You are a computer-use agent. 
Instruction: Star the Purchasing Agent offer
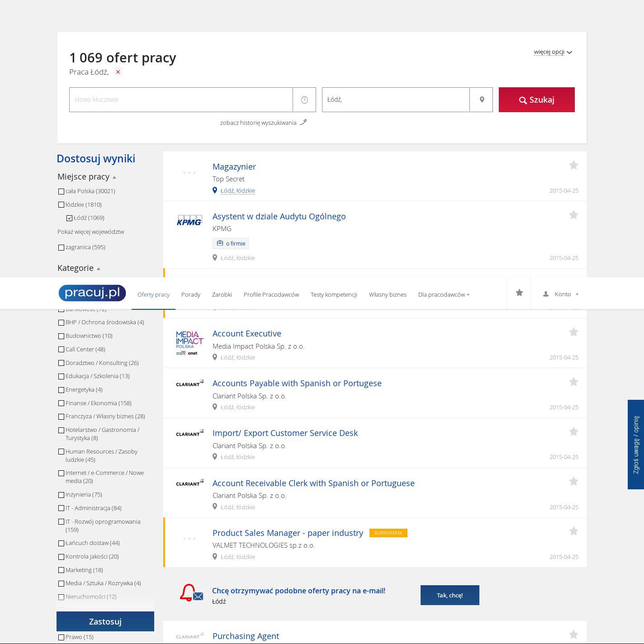(x=573, y=635)
